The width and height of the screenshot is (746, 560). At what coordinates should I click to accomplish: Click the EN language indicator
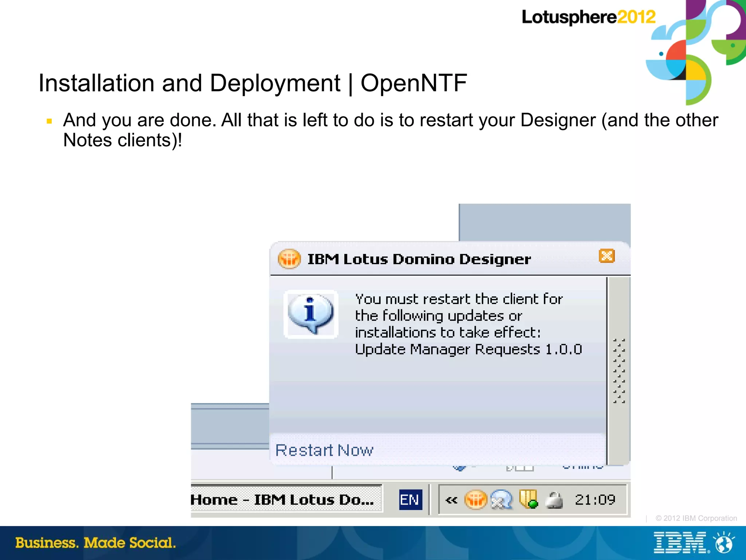coord(411,500)
